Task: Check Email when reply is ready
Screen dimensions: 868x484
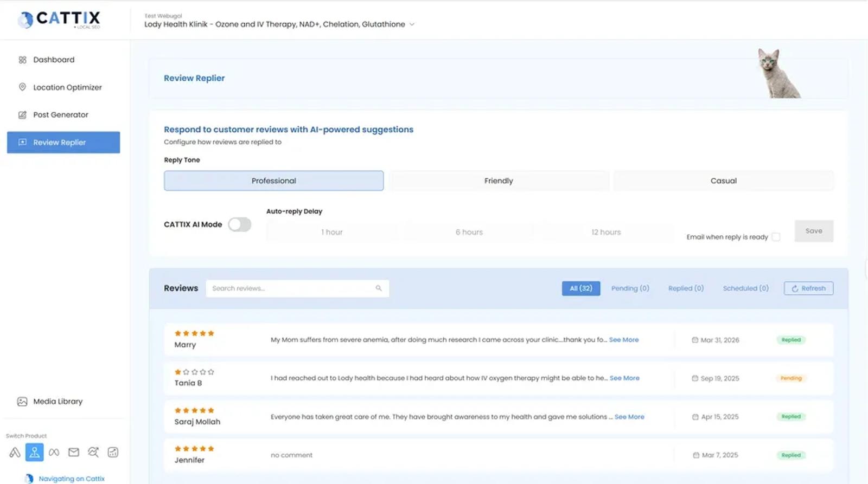Action: point(776,237)
